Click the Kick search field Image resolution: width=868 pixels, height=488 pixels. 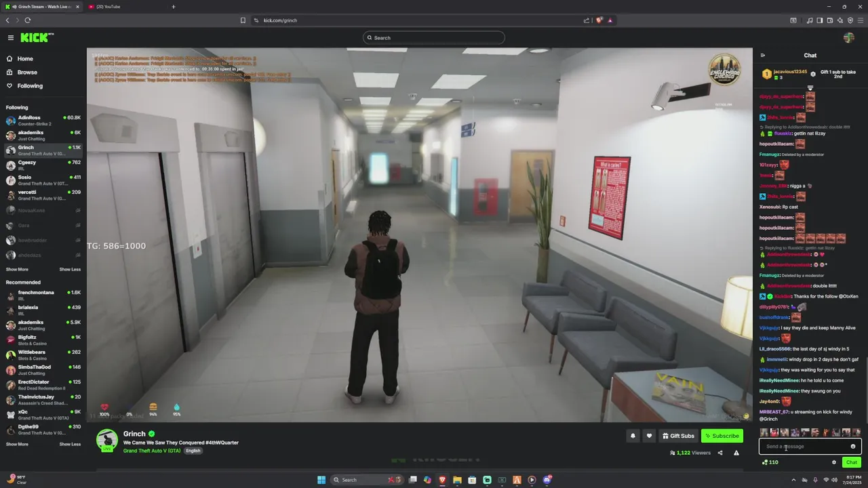click(x=434, y=38)
